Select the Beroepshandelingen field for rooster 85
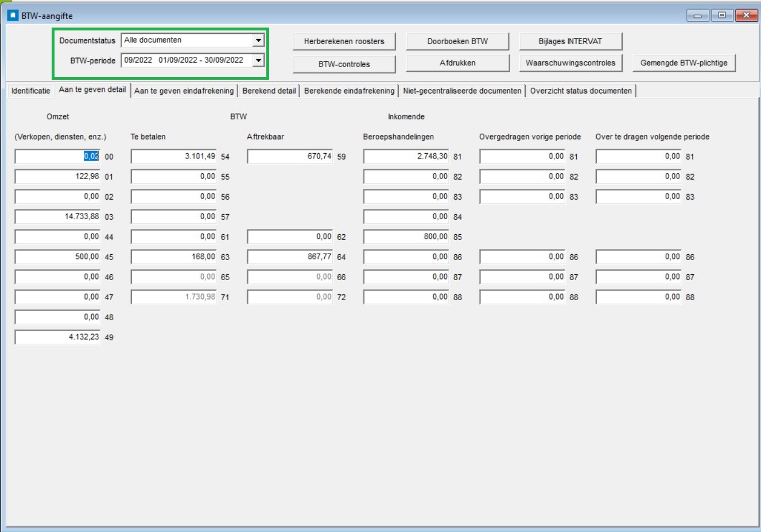 coord(406,236)
